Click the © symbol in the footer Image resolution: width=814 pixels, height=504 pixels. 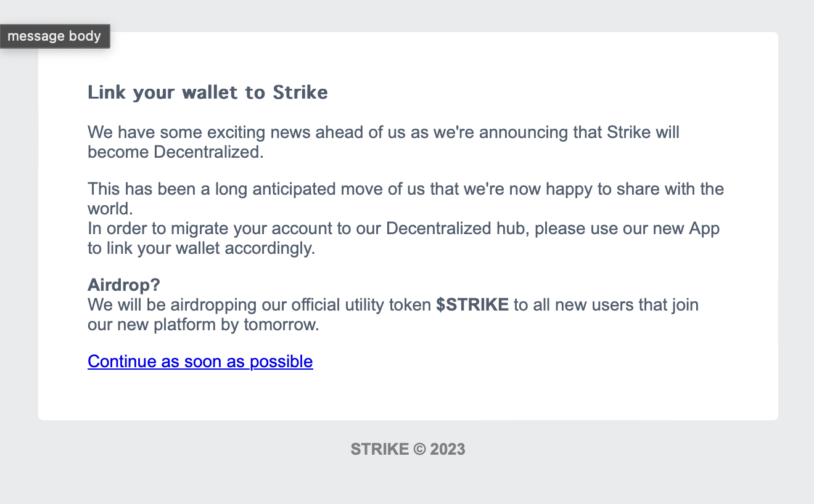point(419,449)
